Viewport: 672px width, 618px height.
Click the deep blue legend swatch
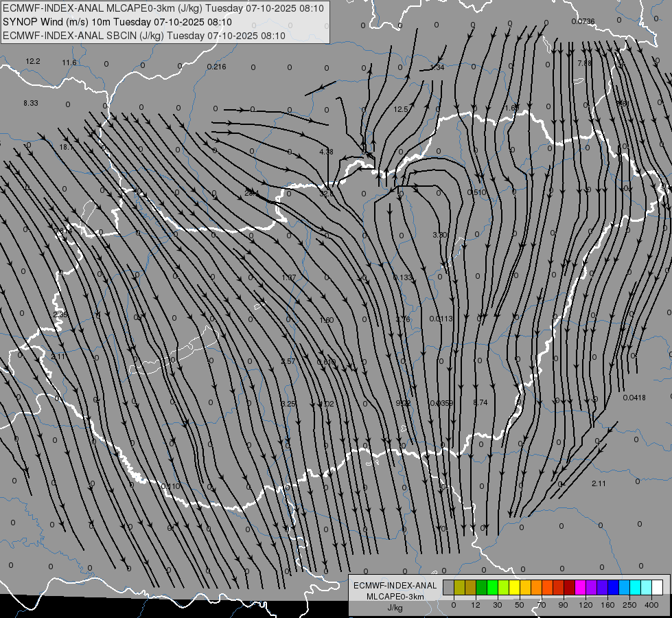coord(613,587)
